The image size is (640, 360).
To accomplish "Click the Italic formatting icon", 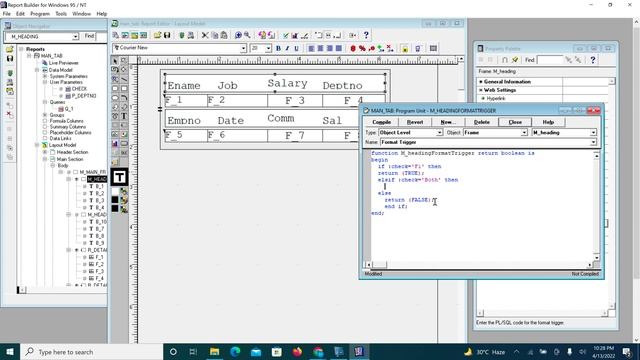I will point(287,48).
